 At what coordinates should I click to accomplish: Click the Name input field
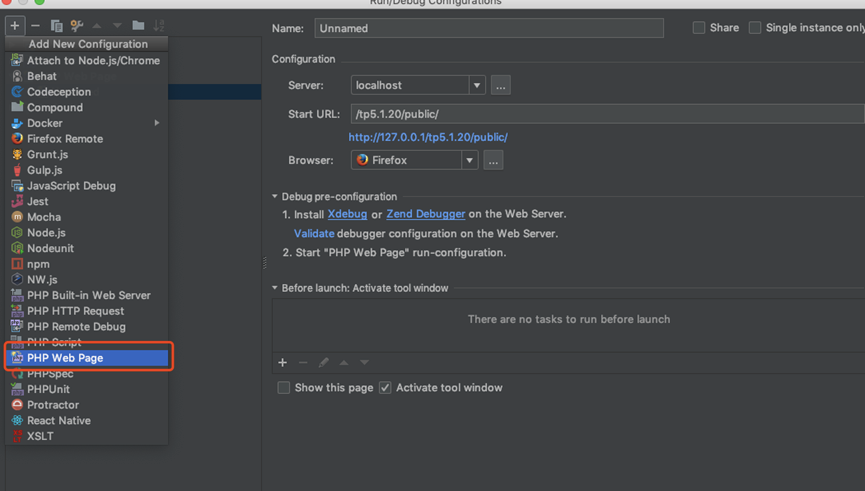click(489, 28)
